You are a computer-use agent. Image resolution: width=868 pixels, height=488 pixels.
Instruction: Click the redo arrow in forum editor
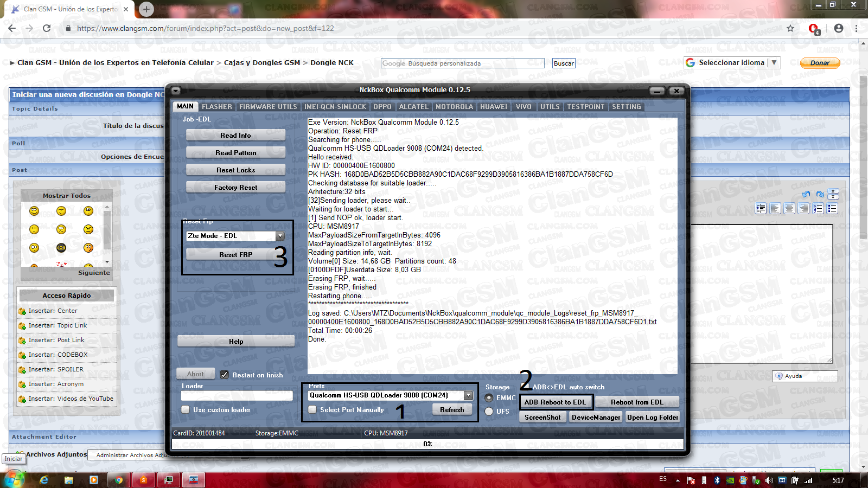820,194
